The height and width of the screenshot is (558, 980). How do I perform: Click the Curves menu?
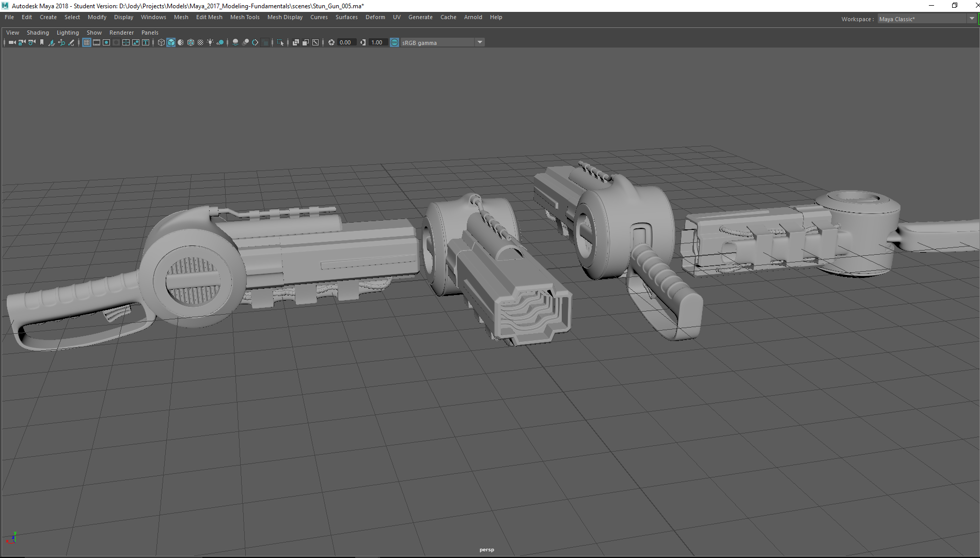319,17
